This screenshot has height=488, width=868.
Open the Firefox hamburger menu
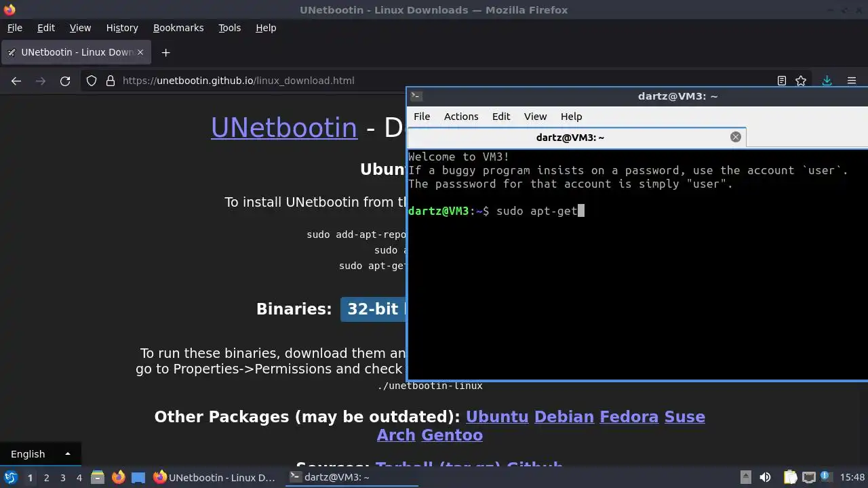[x=852, y=81]
